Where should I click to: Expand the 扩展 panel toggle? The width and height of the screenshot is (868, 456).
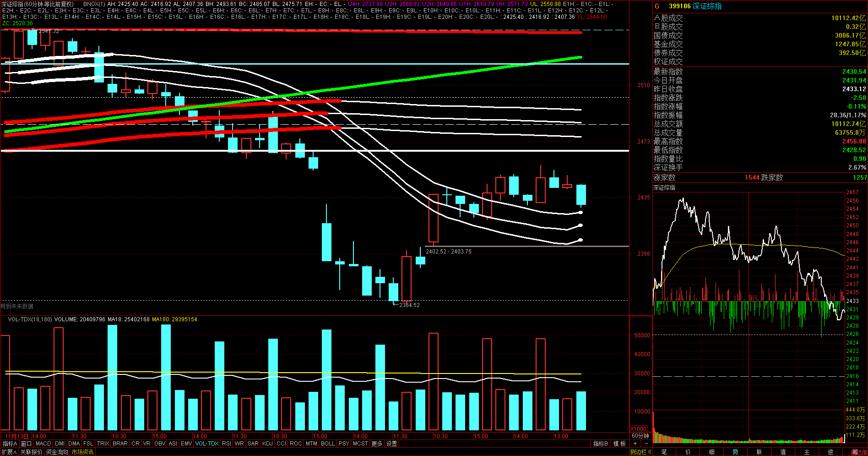pos(9,452)
